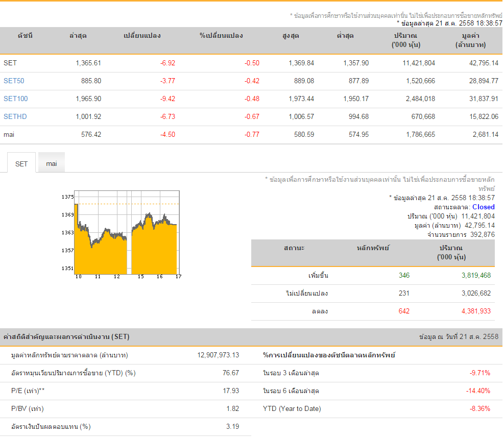
Task: Click the SET last value 1,365.61
Action: (x=88, y=63)
